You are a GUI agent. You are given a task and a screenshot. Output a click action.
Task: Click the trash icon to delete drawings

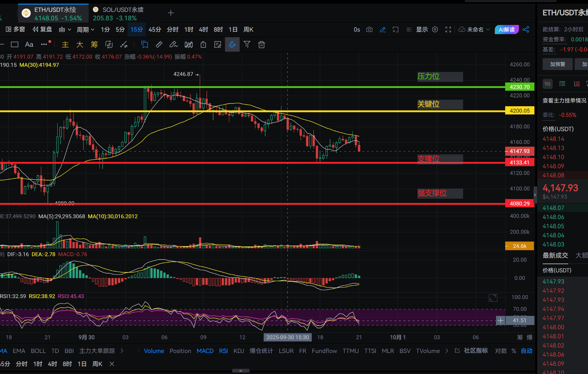[x=261, y=45]
